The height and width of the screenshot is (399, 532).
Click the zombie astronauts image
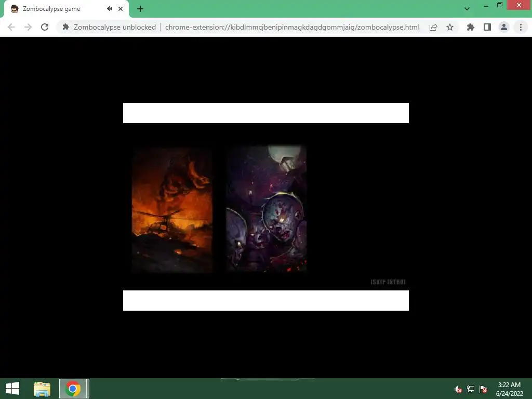click(x=267, y=209)
